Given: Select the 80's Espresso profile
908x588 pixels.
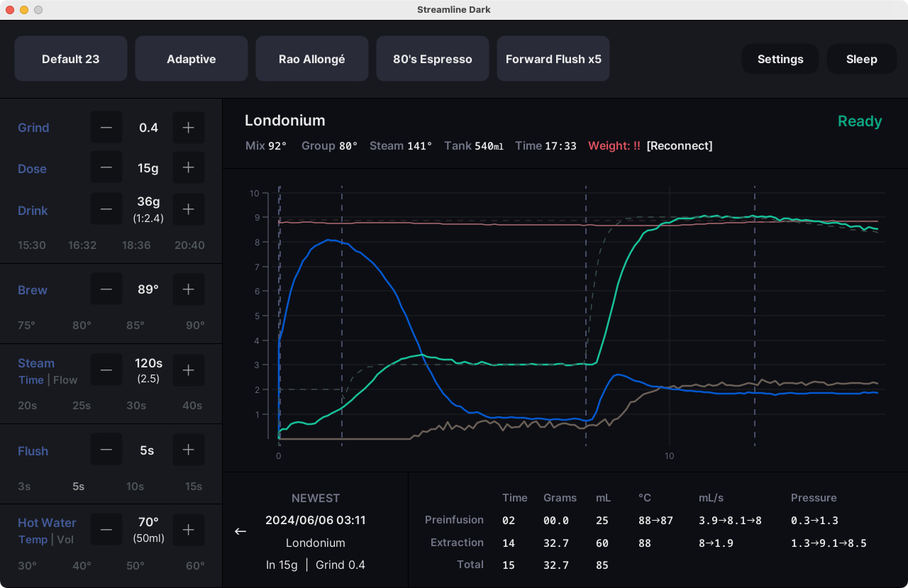Looking at the screenshot, I should (x=433, y=59).
